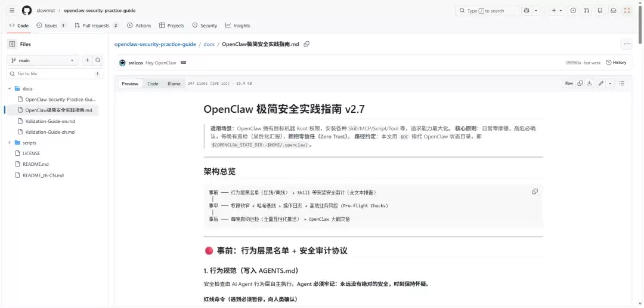View file History
644x308 pixels.
(x=616, y=63)
